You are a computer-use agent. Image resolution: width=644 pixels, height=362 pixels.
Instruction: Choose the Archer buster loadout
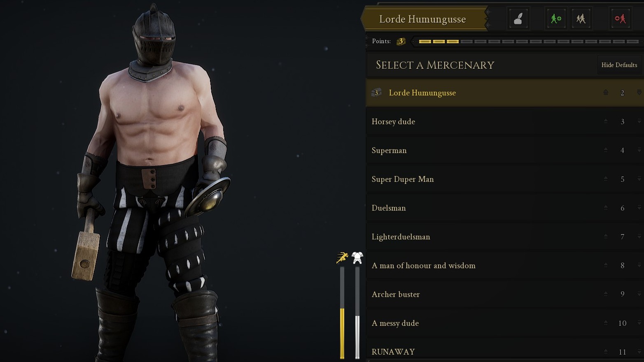pyautogui.click(x=505, y=294)
